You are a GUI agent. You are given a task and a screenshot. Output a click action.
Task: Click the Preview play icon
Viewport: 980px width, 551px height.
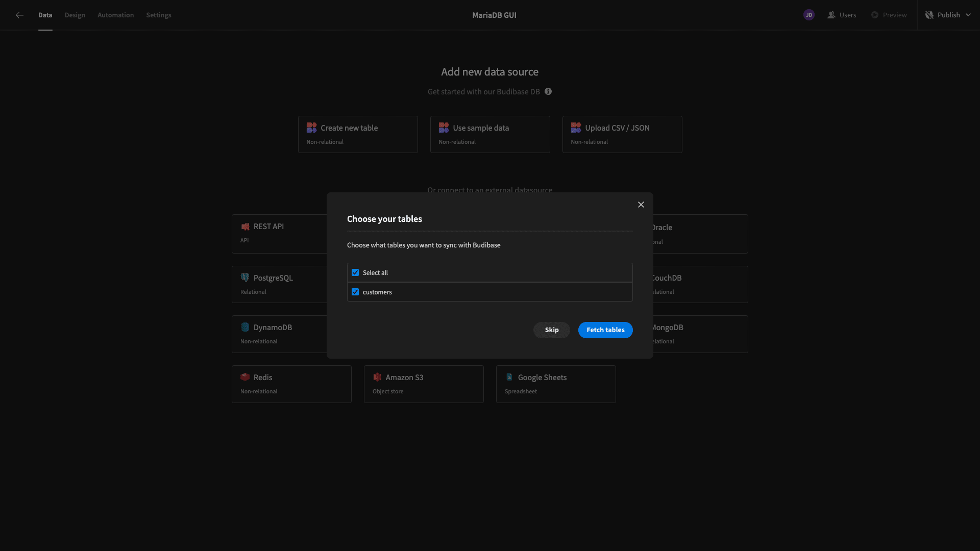pos(874,15)
